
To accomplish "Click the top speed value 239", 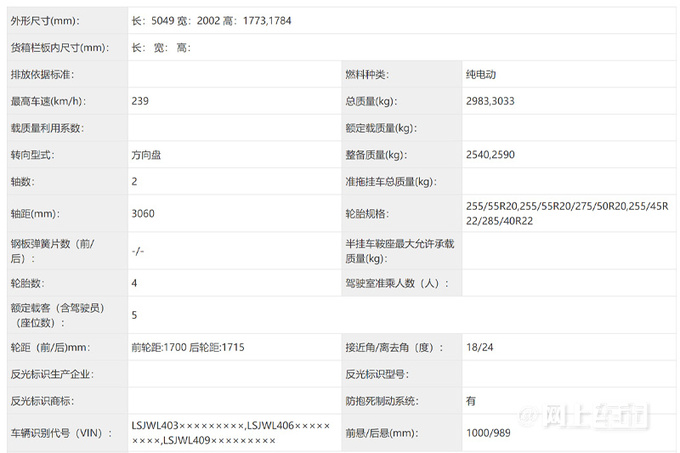I will click(x=140, y=101).
